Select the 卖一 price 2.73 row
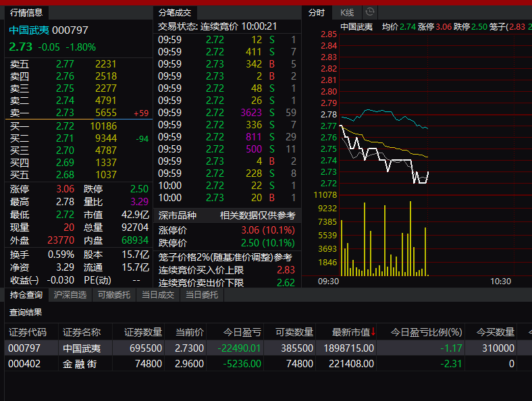The height and width of the screenshot is (401, 532). (79, 113)
